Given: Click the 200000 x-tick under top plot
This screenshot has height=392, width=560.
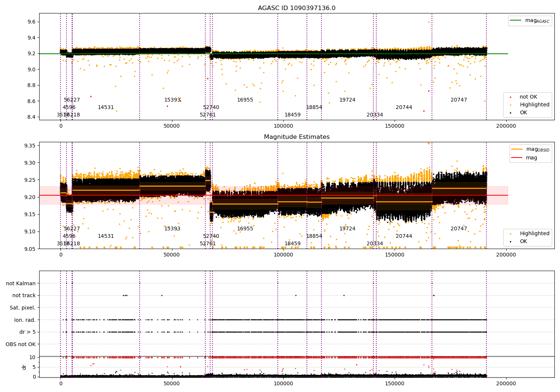Looking at the screenshot, I should coord(506,126).
